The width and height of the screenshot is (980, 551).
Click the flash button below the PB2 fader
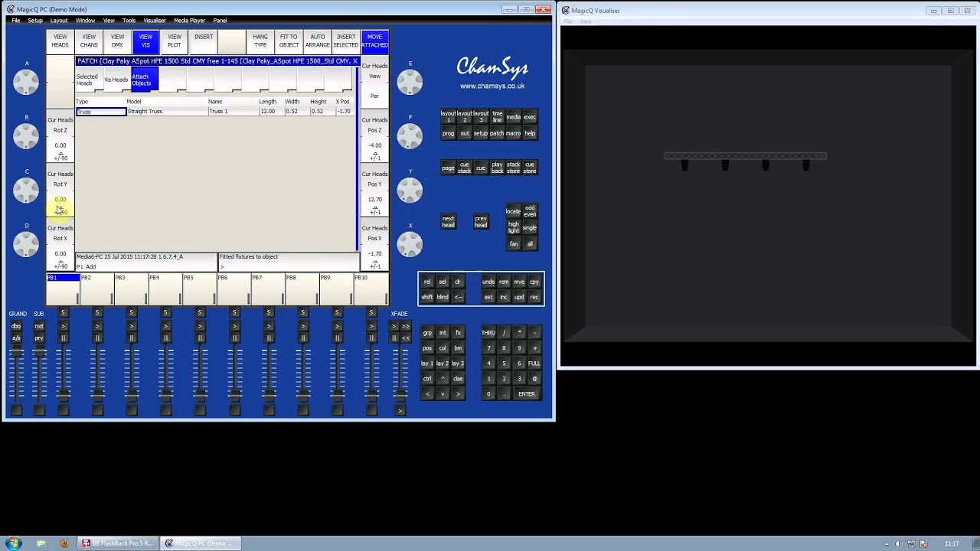(x=97, y=410)
